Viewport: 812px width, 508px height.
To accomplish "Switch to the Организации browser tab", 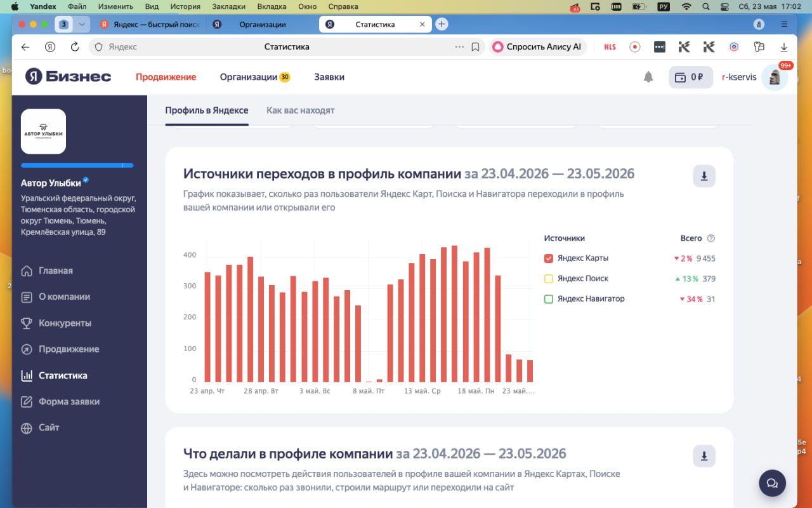I will [262, 24].
